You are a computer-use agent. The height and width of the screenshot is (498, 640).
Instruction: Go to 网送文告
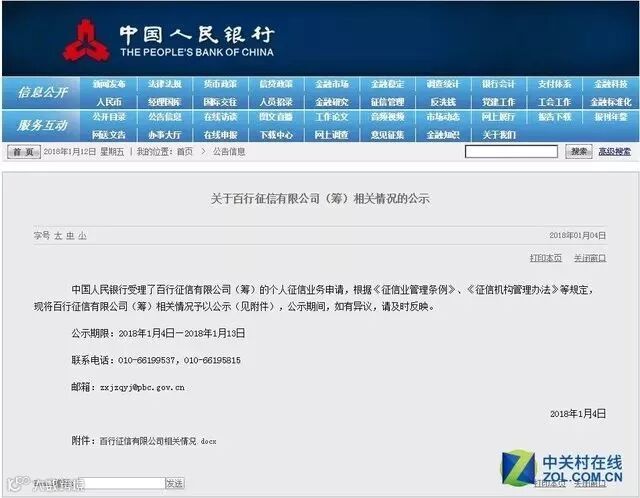point(109,135)
